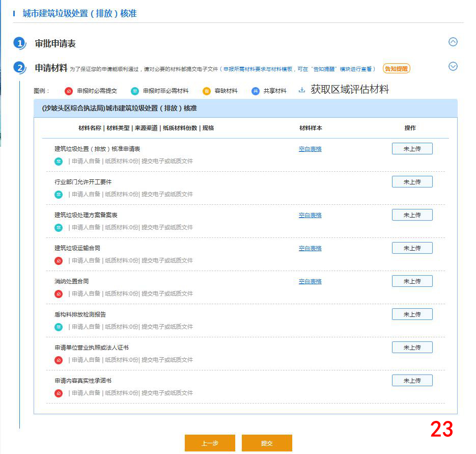The image size is (476, 454).
Task: Expand the 申请材料 section chevron
Action: coord(453,66)
